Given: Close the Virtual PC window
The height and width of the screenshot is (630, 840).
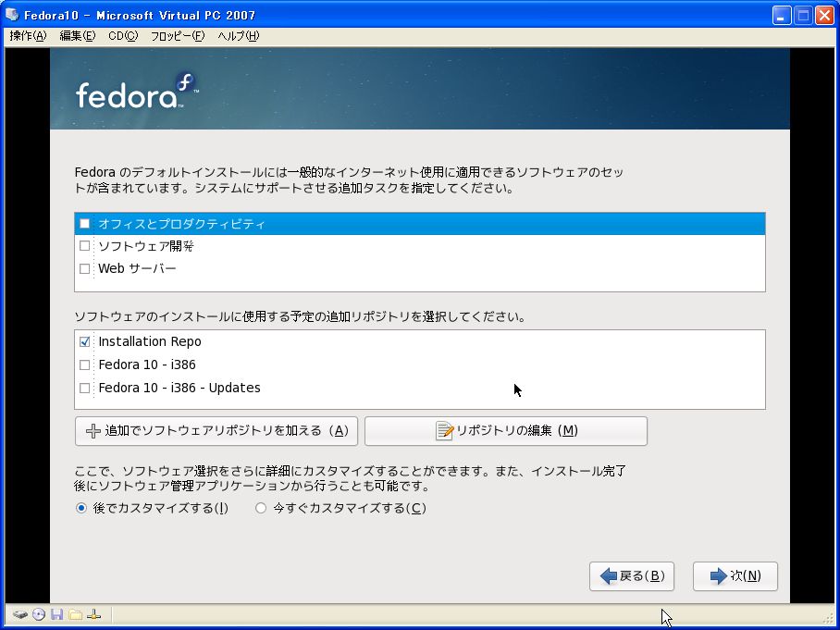Looking at the screenshot, I should [824, 15].
